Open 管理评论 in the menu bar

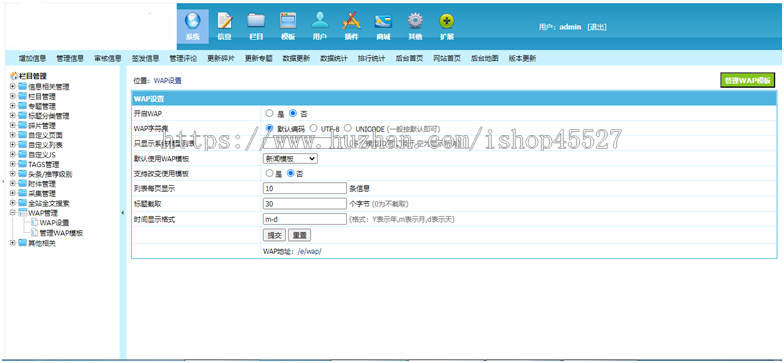tap(183, 58)
